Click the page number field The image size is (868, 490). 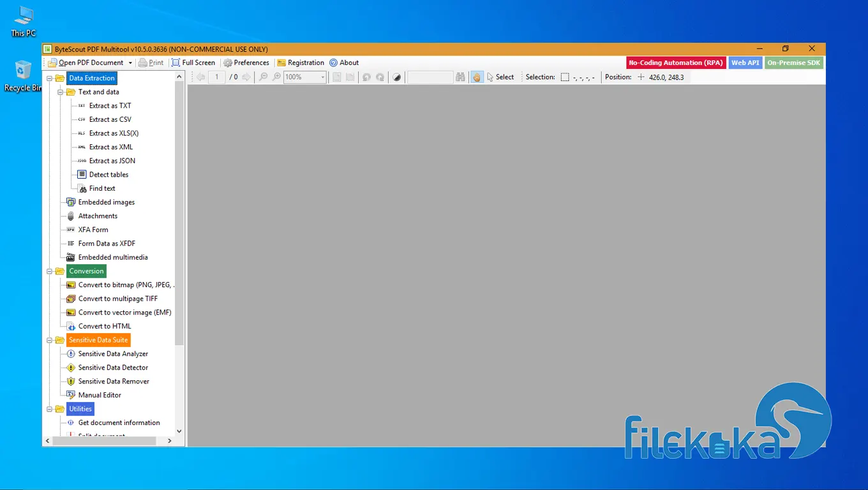click(217, 77)
